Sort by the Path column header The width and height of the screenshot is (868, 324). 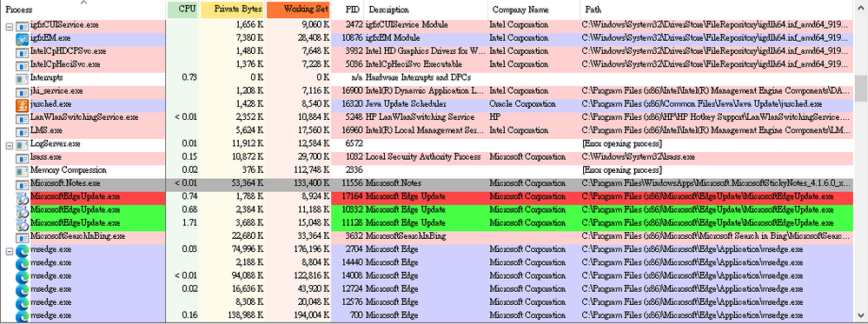(x=716, y=10)
